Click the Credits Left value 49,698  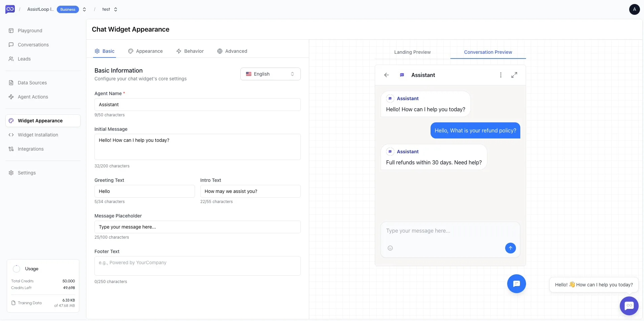coord(69,288)
